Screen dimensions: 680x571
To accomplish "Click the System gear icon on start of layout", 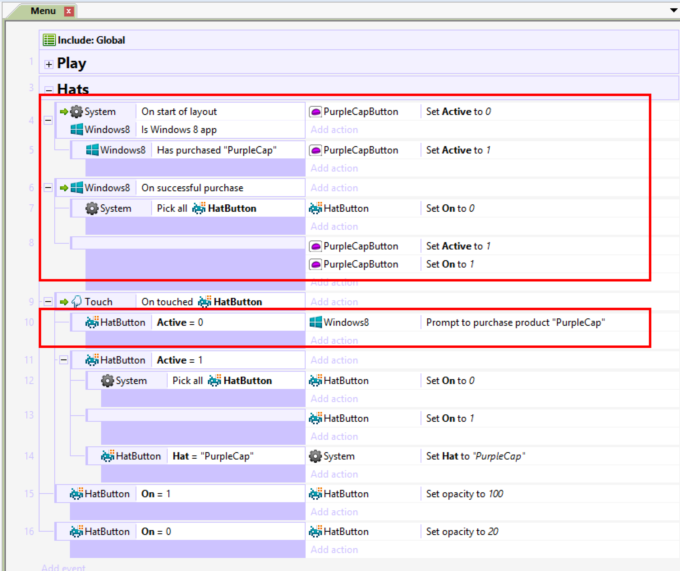I will 76,112.
